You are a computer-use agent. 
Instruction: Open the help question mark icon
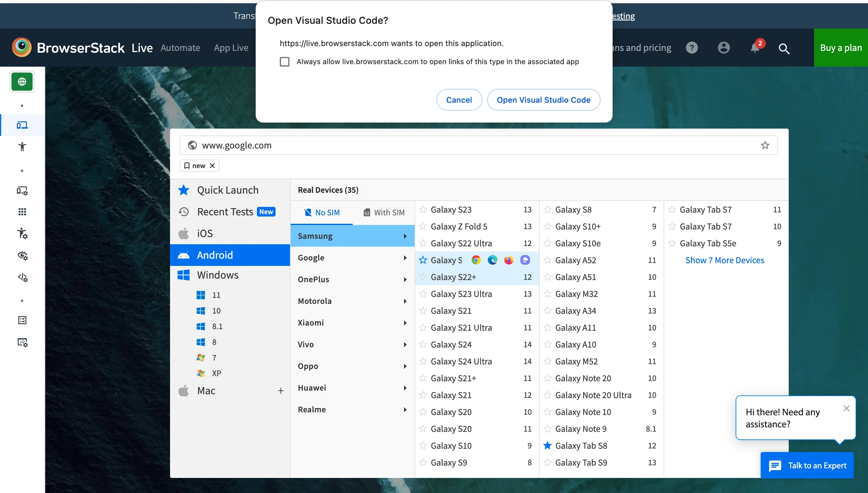click(x=692, y=48)
